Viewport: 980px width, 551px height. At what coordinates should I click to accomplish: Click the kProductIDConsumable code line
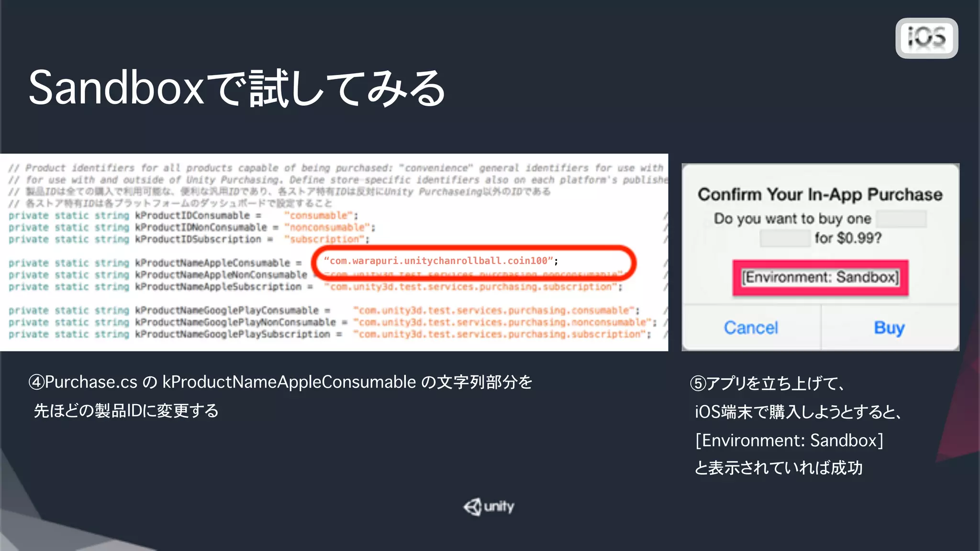click(x=183, y=216)
